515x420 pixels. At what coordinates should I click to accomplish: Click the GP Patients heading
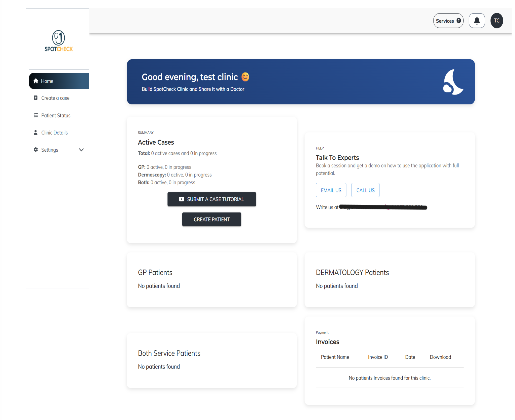click(x=155, y=272)
